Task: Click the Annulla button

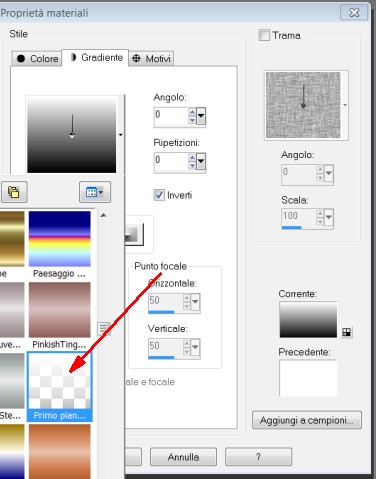Action: pyautogui.click(x=183, y=457)
